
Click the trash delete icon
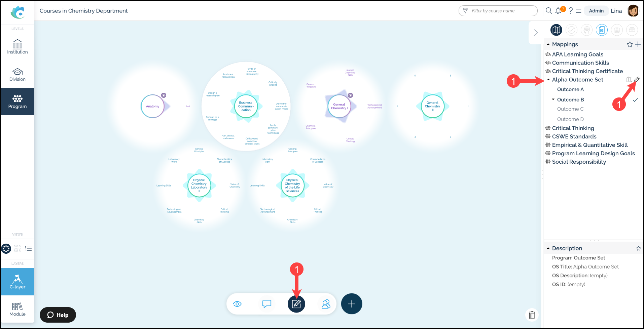pyautogui.click(x=532, y=315)
